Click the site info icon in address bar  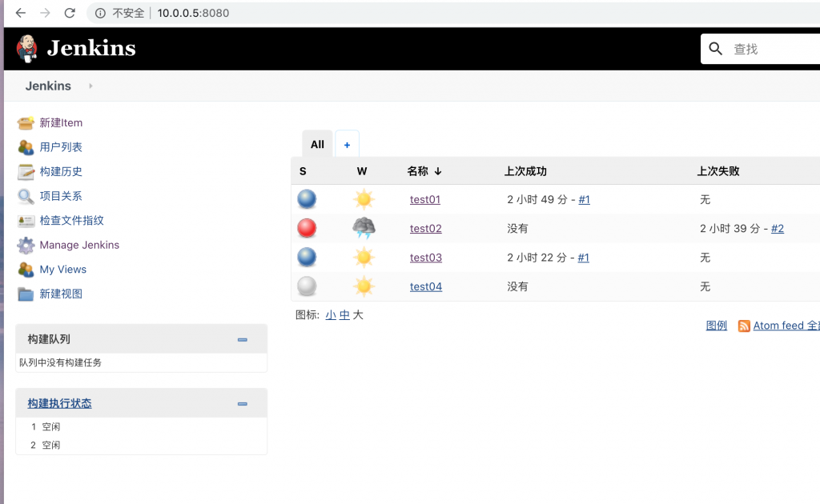tap(100, 13)
